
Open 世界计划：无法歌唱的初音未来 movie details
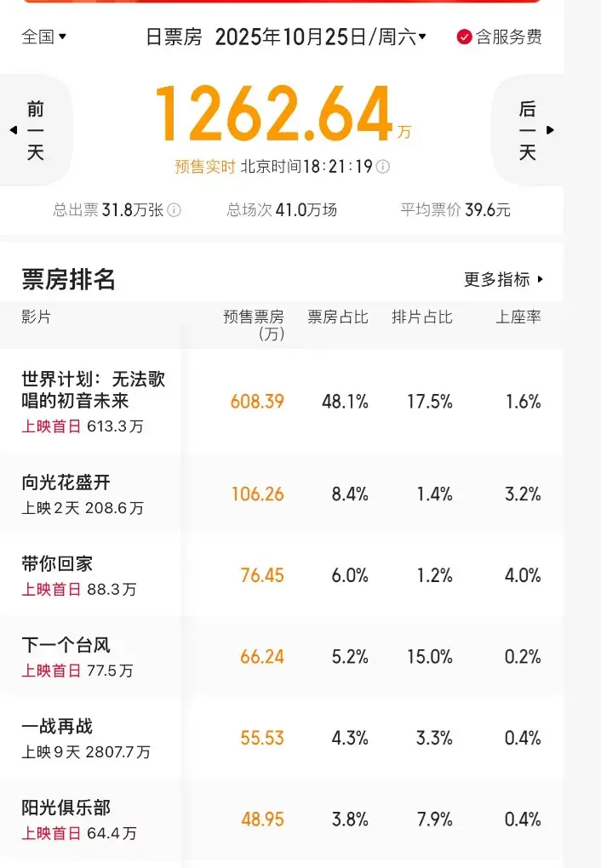click(94, 390)
